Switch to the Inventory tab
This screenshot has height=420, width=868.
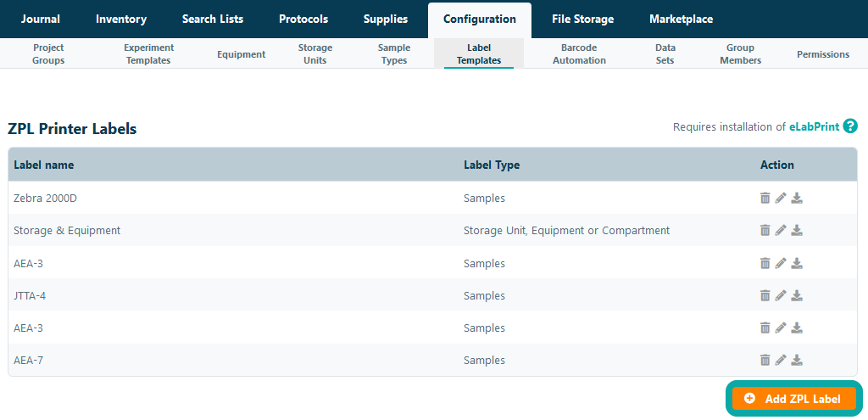pyautogui.click(x=121, y=19)
